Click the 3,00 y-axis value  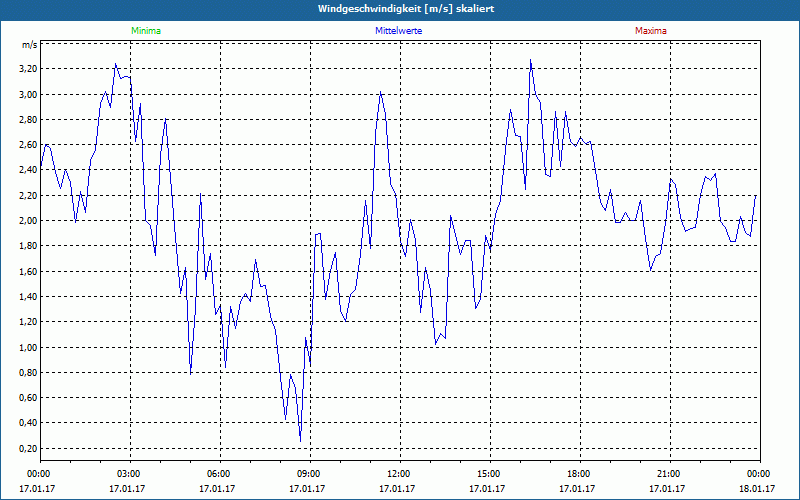pyautogui.click(x=29, y=94)
